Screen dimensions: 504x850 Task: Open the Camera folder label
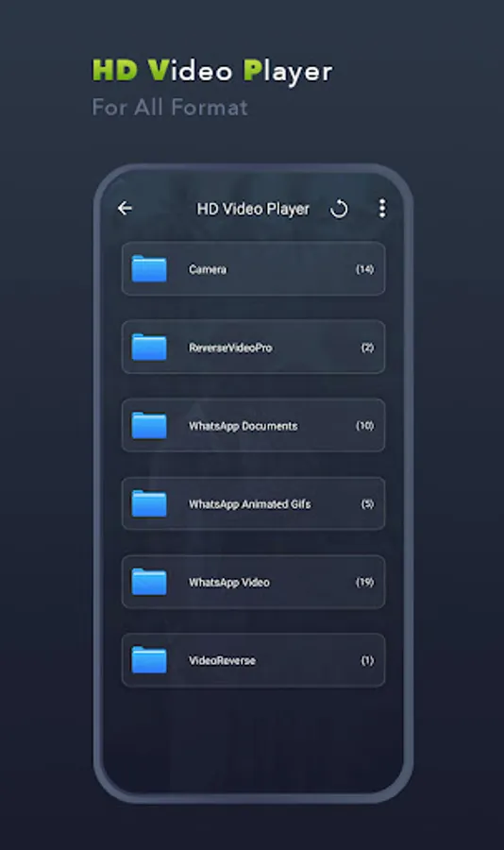tap(208, 269)
